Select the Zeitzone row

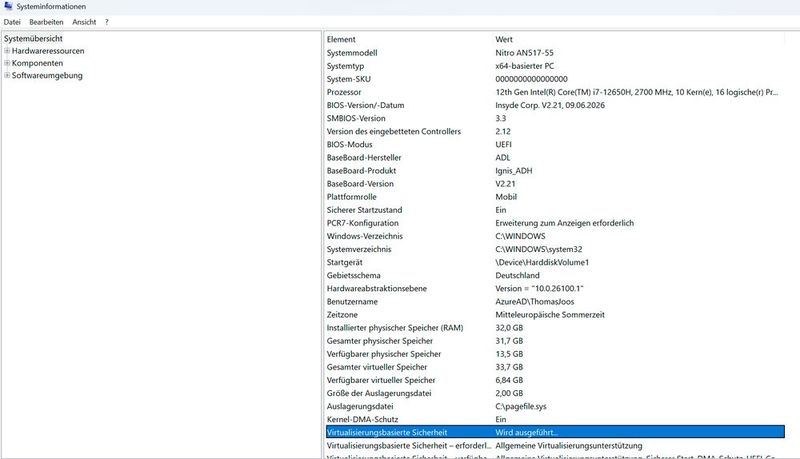(555, 315)
